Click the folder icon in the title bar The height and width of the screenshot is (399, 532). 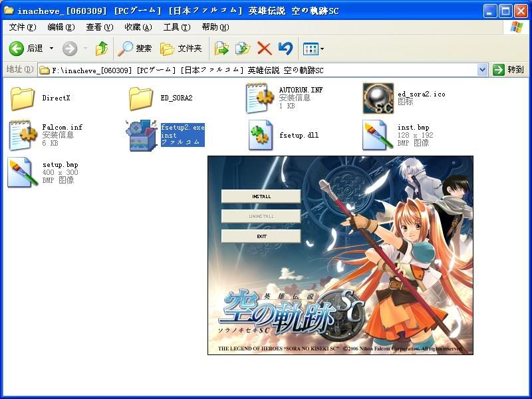point(9,11)
